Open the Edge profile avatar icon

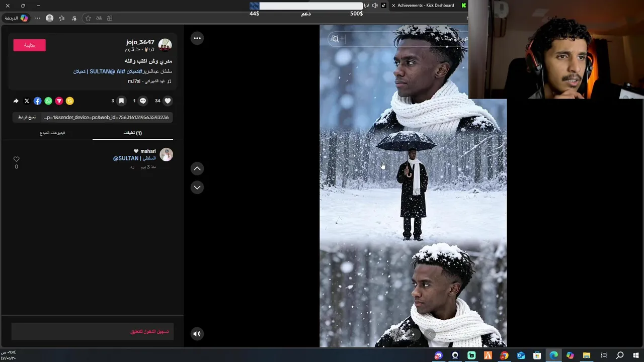point(49,18)
